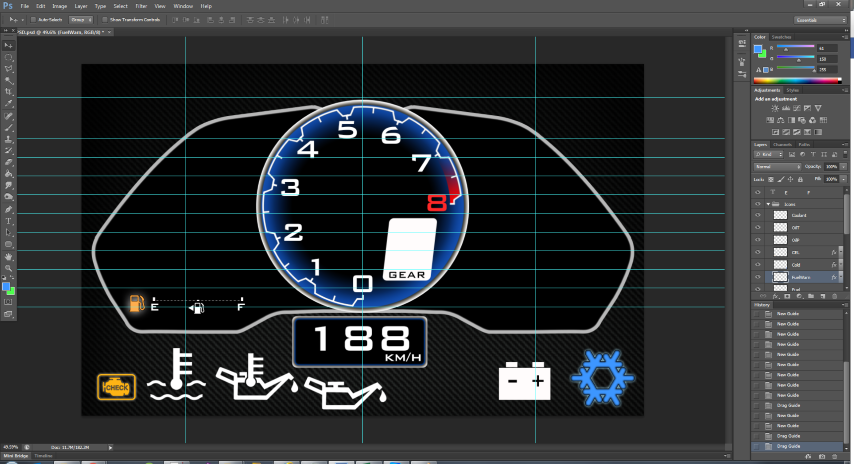Select the History Brush tool

[x=9, y=151]
